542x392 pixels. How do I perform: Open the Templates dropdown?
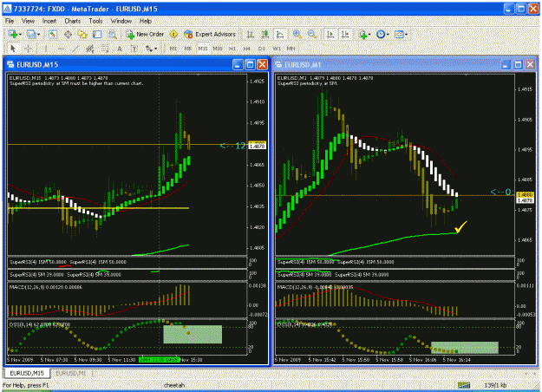(x=401, y=34)
